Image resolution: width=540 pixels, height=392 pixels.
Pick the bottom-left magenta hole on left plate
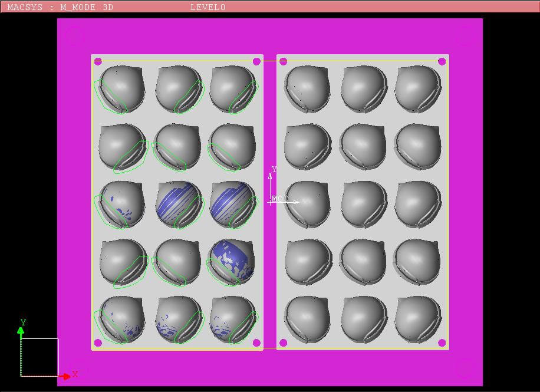coord(98,342)
